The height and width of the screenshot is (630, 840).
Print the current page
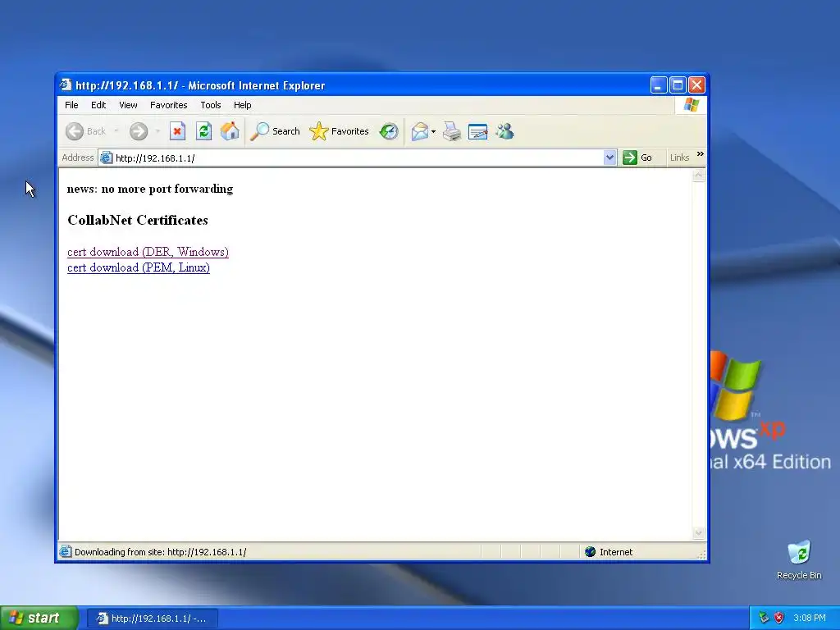click(x=452, y=131)
